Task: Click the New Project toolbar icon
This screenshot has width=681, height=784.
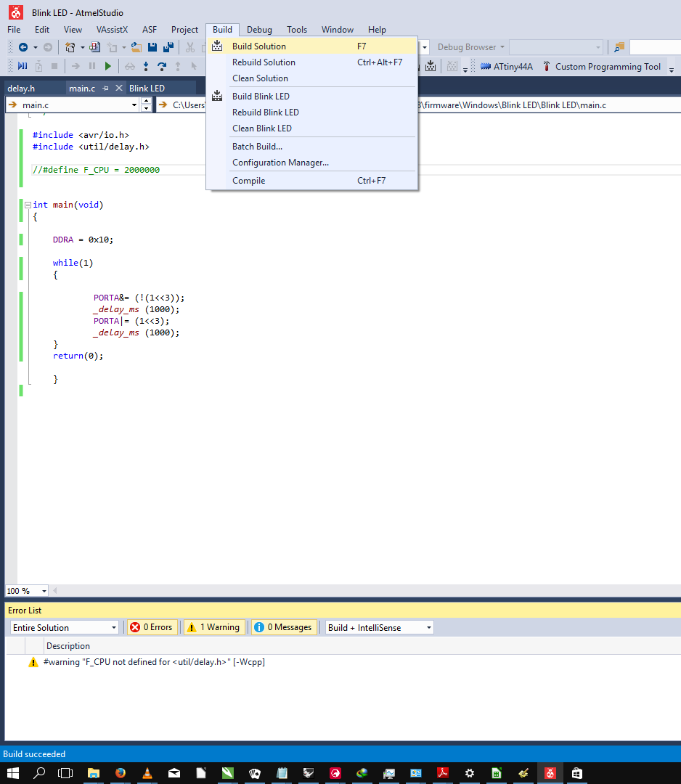Action: pos(70,47)
